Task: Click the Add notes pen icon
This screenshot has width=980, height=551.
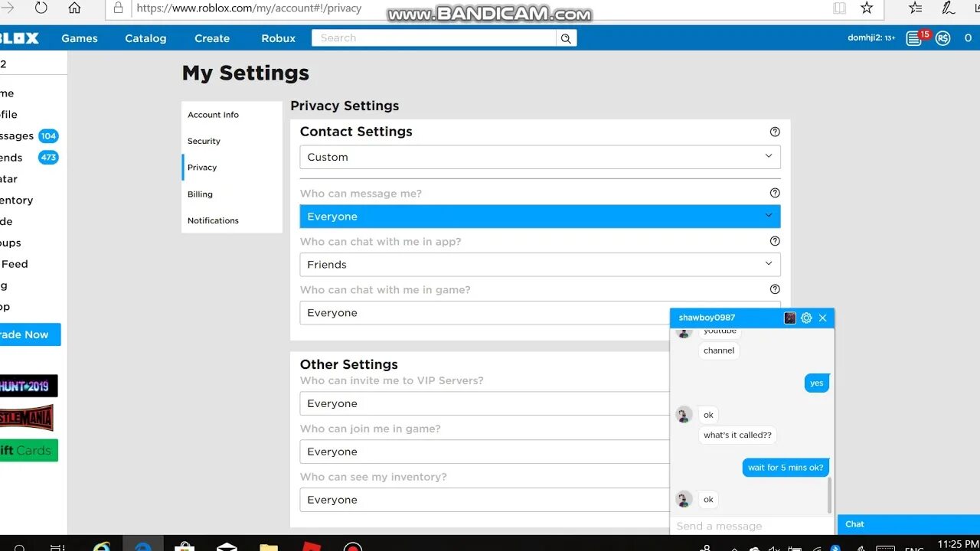Action: click(949, 8)
